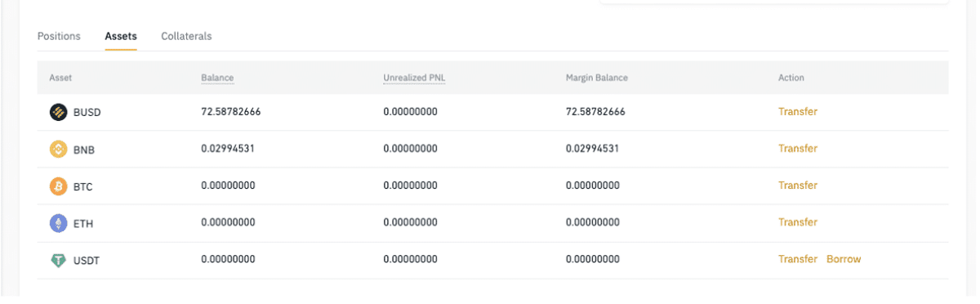This screenshot has height=304, width=980.
Task: Click the BUSD coin icon
Action: (58, 112)
